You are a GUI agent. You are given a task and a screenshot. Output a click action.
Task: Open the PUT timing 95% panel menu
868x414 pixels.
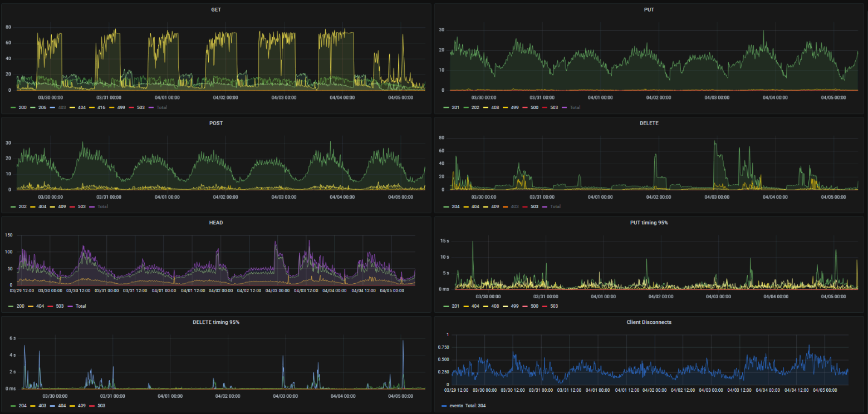coord(649,223)
